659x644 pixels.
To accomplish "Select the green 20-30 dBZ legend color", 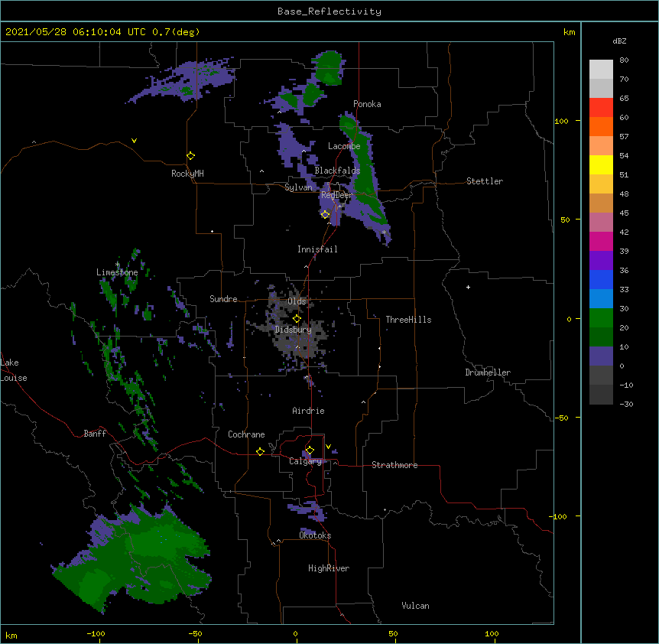I will [x=601, y=318].
